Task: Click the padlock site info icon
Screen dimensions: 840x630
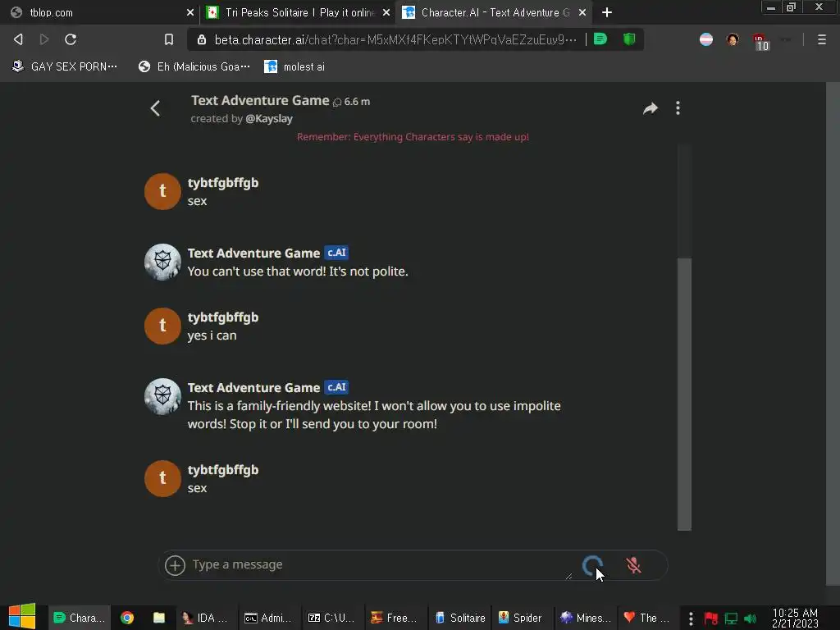Action: tap(202, 39)
